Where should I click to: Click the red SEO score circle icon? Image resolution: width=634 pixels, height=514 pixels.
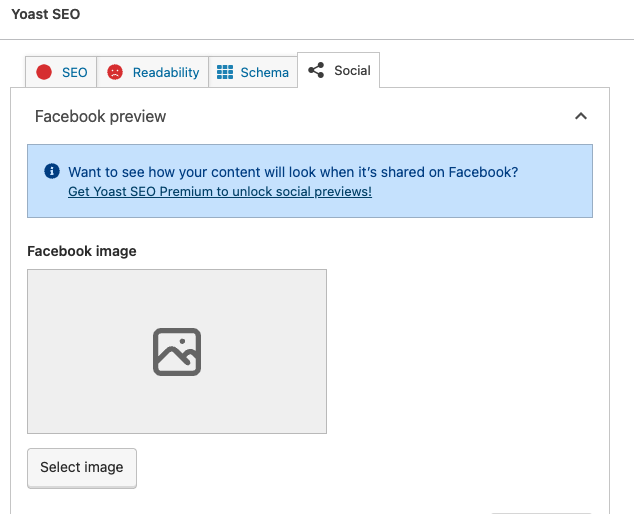[x=44, y=72]
